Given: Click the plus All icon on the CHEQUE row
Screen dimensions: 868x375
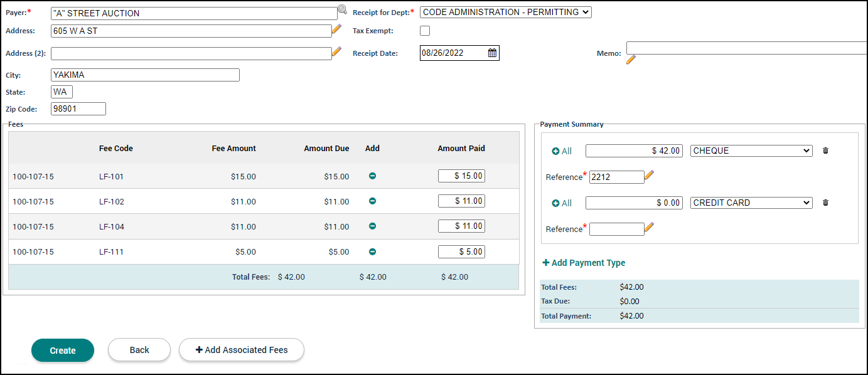Looking at the screenshot, I should (562, 151).
